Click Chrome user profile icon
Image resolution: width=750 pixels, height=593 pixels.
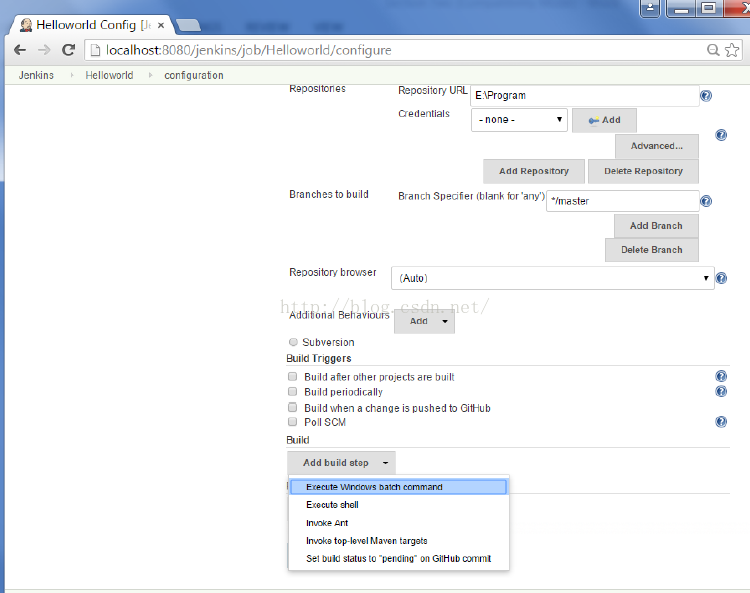point(650,8)
